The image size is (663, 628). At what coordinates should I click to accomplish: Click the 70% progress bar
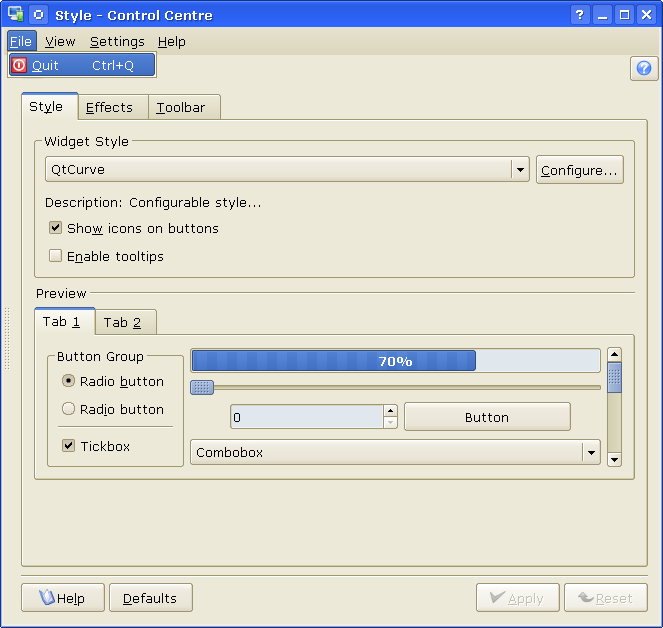(x=395, y=361)
